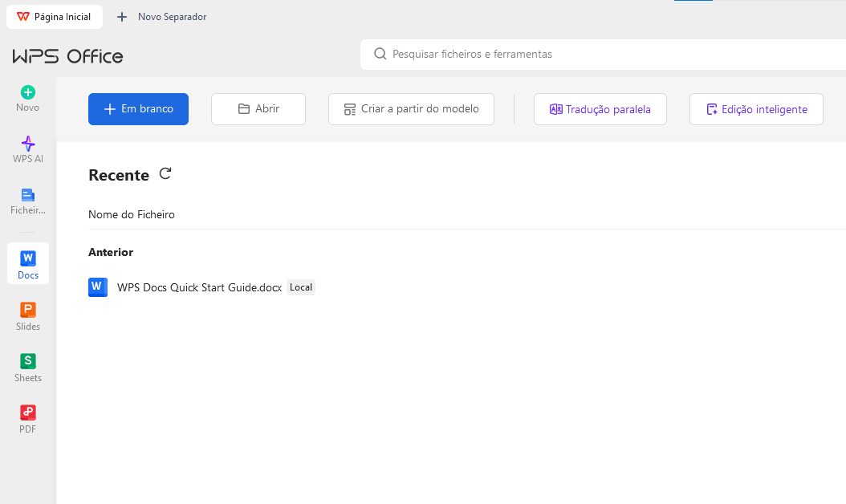The image size is (846, 504).
Task: Click the WPS Office logo
Action: [x=67, y=55]
